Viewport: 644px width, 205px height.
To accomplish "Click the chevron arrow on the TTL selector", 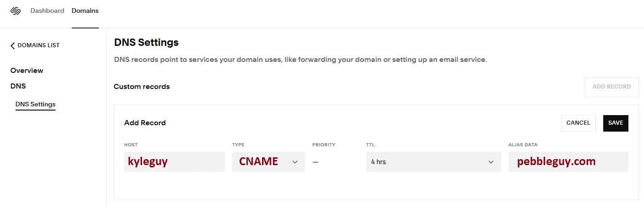I will (491, 162).
